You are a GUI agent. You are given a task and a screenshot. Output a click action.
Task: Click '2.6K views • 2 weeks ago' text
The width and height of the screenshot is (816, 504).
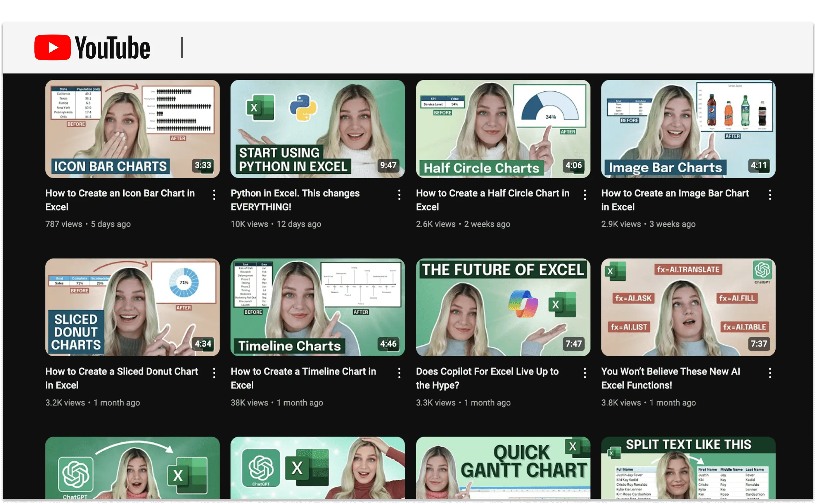(463, 224)
